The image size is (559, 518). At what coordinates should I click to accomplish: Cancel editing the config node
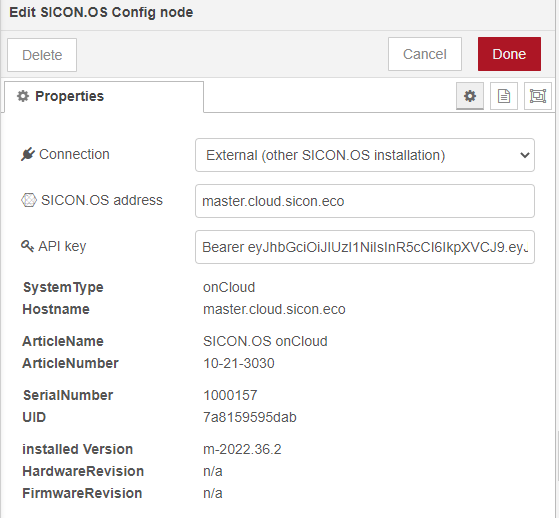pos(425,54)
